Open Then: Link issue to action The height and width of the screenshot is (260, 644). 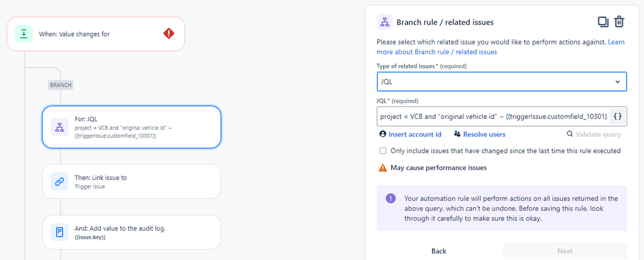tap(132, 181)
